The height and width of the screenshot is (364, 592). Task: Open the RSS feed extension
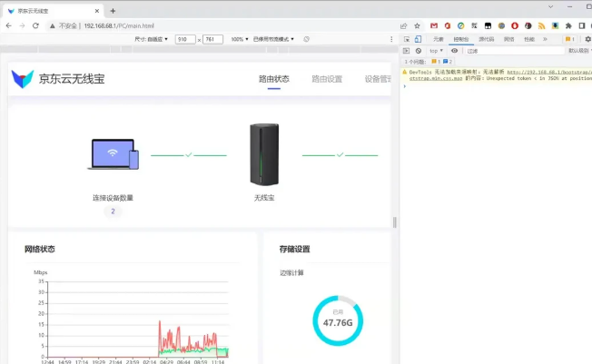(x=542, y=25)
